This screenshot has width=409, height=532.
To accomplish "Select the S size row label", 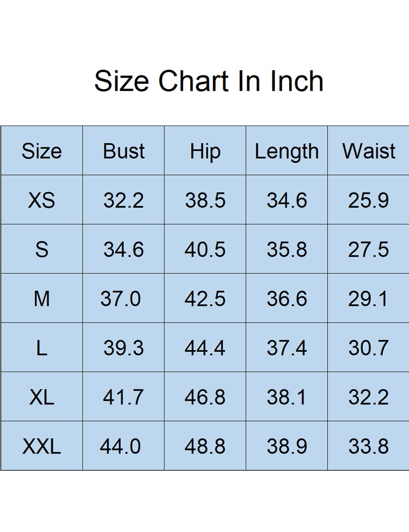I will [x=42, y=249].
